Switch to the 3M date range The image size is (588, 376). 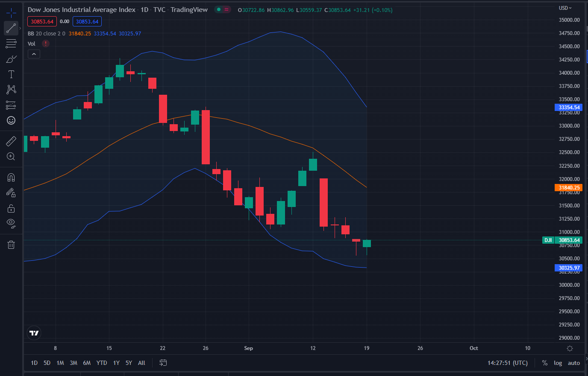pyautogui.click(x=73, y=363)
